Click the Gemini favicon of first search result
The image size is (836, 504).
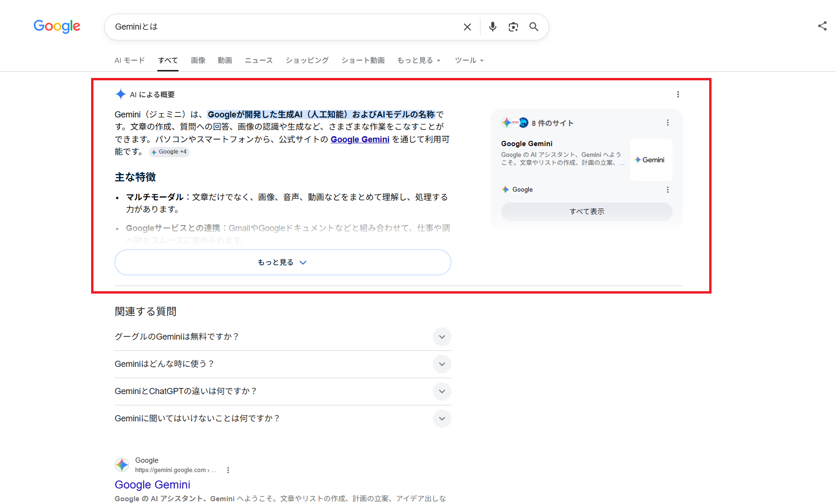click(122, 465)
